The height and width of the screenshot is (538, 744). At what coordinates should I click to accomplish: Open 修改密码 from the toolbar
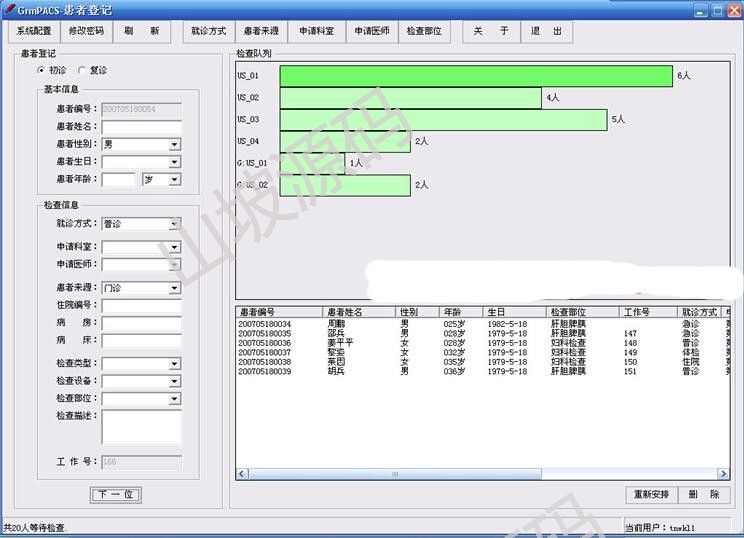(x=86, y=31)
